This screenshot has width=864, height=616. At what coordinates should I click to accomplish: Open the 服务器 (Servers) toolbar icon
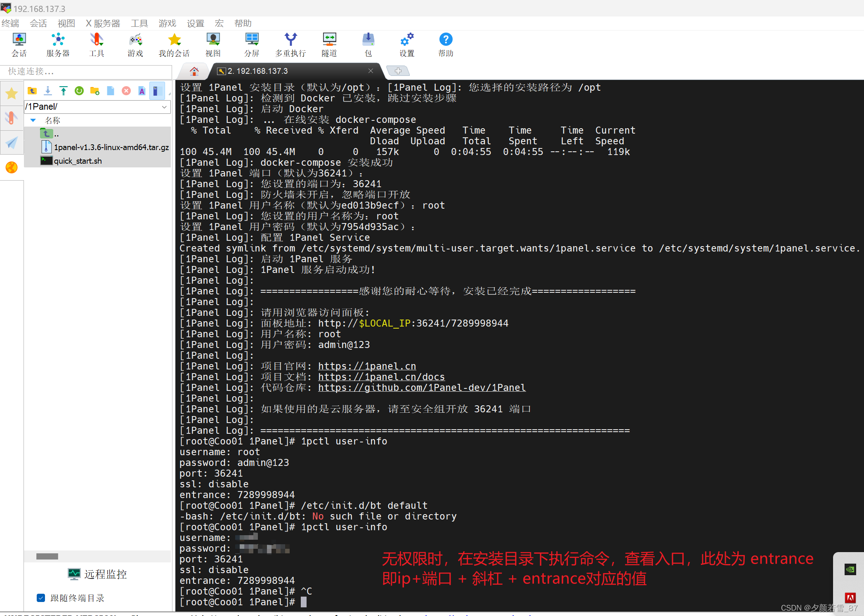58,45
